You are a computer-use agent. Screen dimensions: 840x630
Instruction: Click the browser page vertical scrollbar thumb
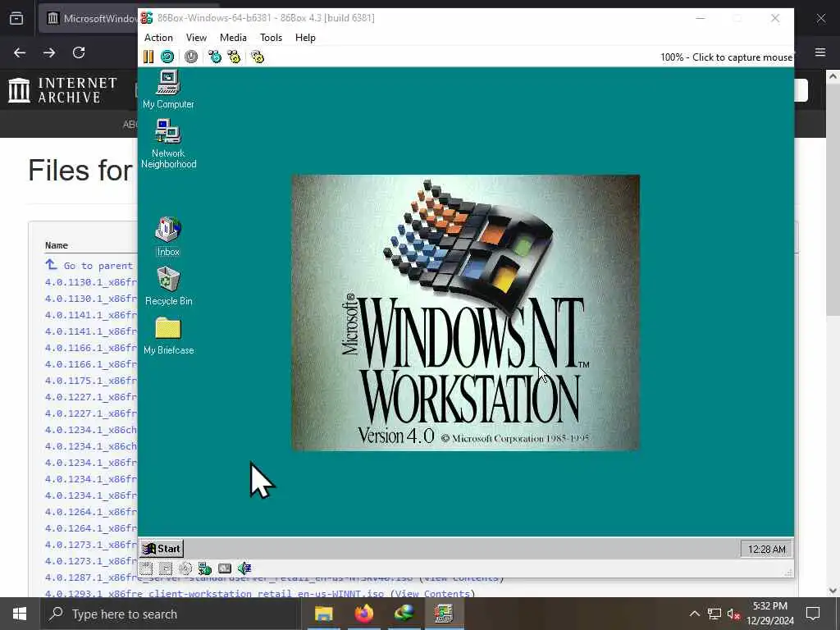[833, 198]
